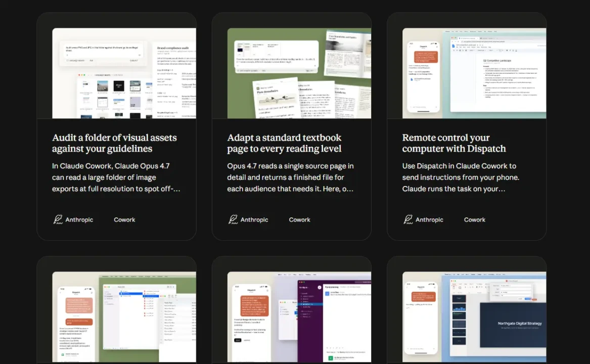Open the thumbnail showing Northgate Digital Strategy slide
The width and height of the screenshot is (590, 364).
[x=474, y=317]
